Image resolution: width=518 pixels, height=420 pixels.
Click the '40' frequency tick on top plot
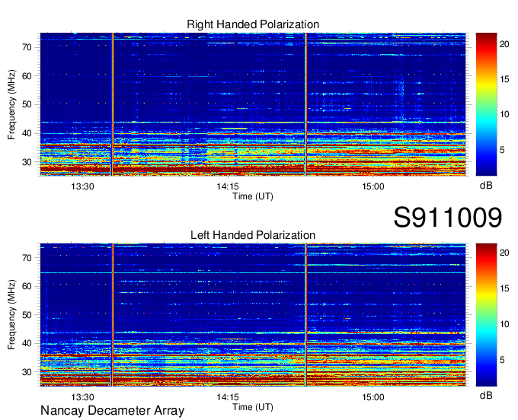(27, 134)
